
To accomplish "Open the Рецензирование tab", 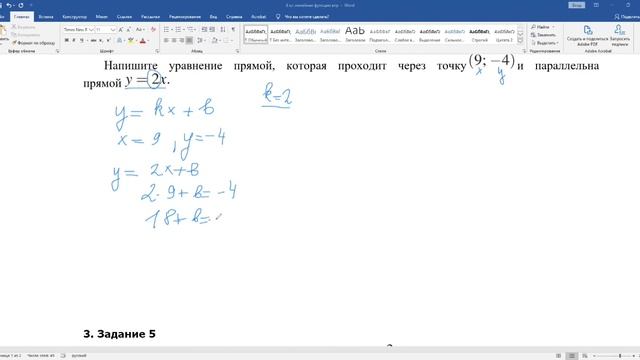I will (185, 17).
